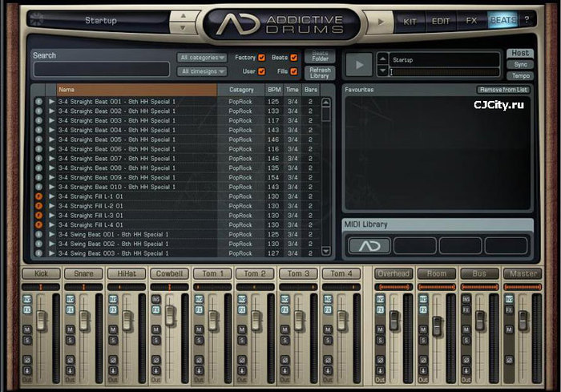Image resolution: width=561 pixels, height=392 pixels.
Task: Solo the Snare channel
Action: coord(71,341)
